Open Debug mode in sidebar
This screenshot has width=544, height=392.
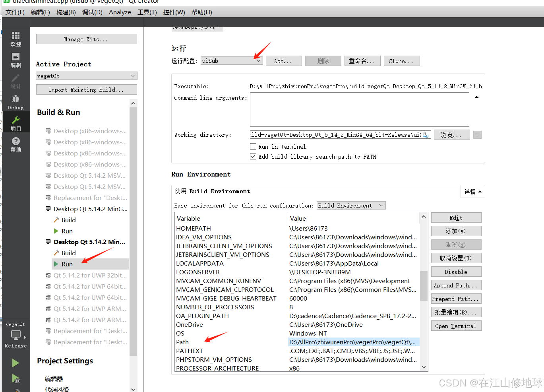point(16,102)
